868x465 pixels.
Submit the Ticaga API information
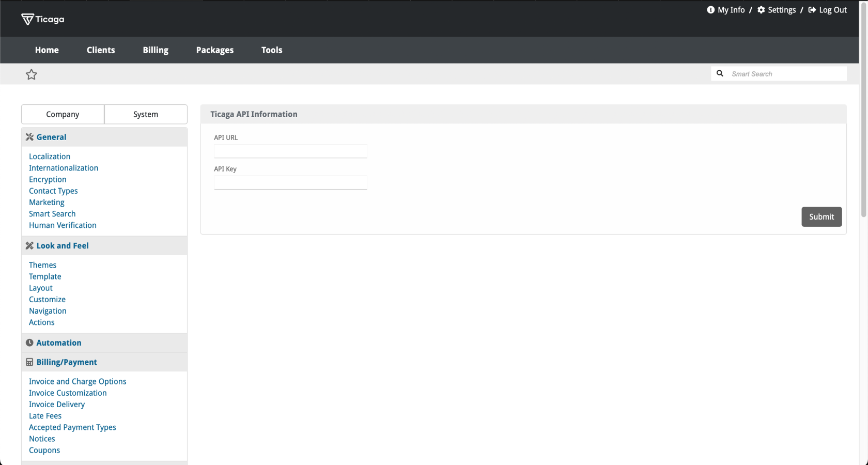pos(822,217)
